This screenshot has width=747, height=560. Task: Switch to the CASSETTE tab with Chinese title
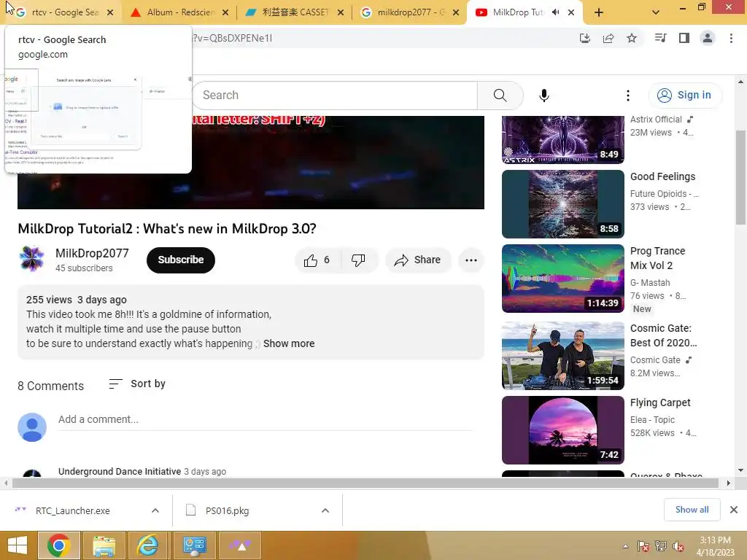tap(295, 12)
